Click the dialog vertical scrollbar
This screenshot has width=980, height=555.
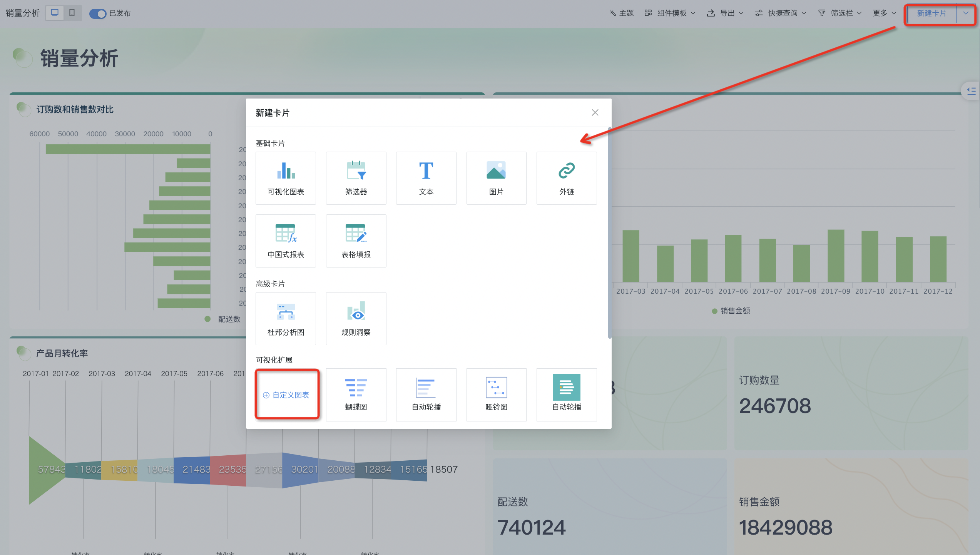coord(609,233)
